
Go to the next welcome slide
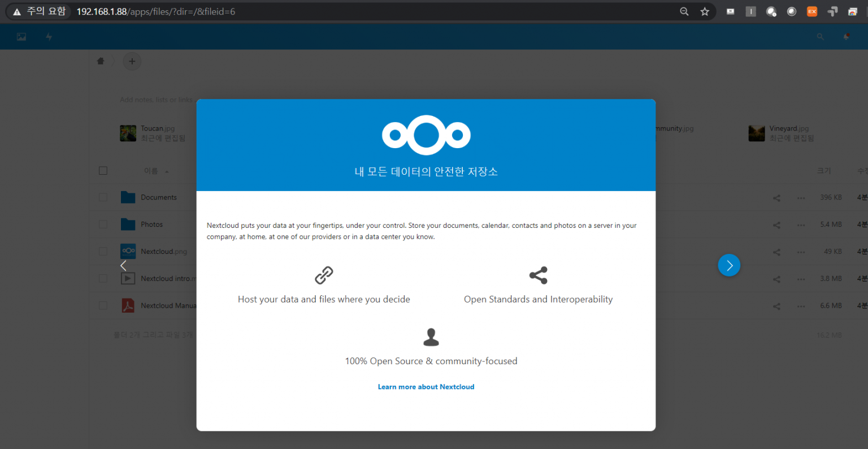729,265
